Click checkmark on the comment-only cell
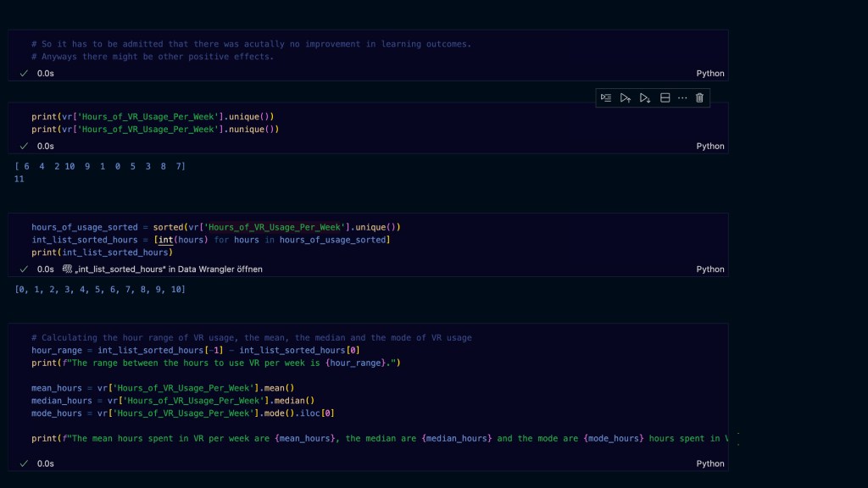 point(24,74)
